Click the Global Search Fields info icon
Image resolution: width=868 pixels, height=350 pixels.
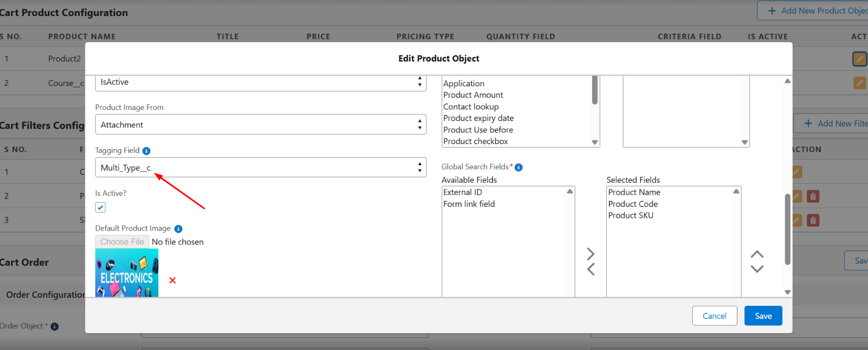[x=518, y=167]
